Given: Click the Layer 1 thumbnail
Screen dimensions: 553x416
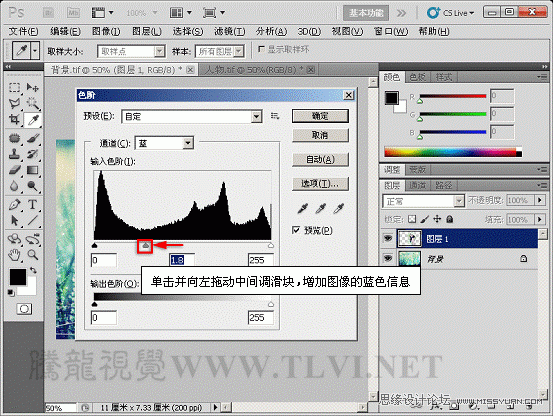Looking at the screenshot, I should click(409, 239).
